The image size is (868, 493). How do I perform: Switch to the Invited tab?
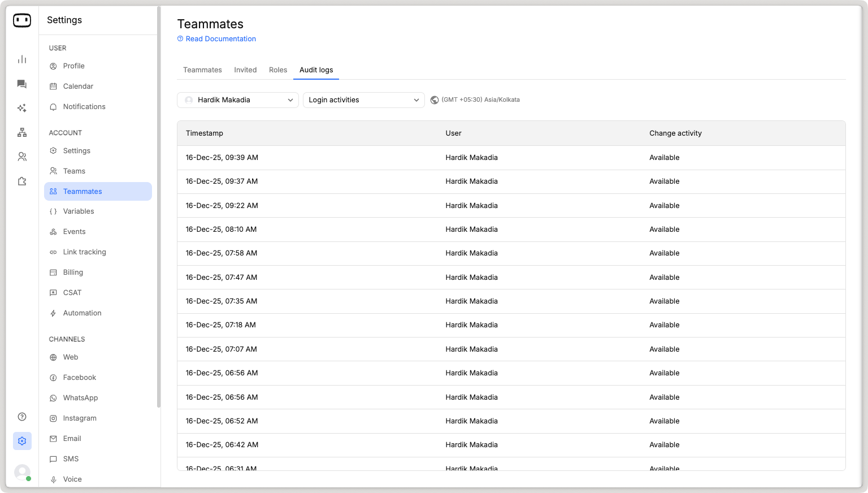coord(245,70)
